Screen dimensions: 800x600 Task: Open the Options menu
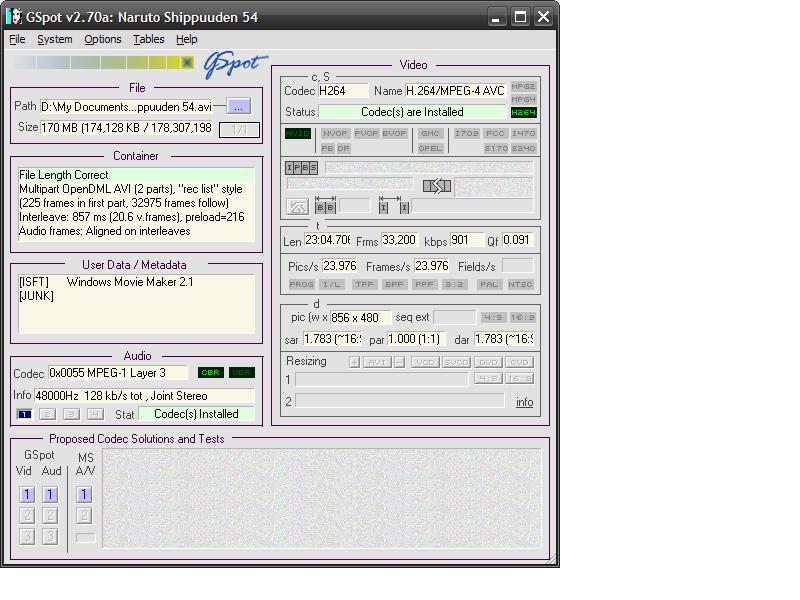(x=103, y=39)
